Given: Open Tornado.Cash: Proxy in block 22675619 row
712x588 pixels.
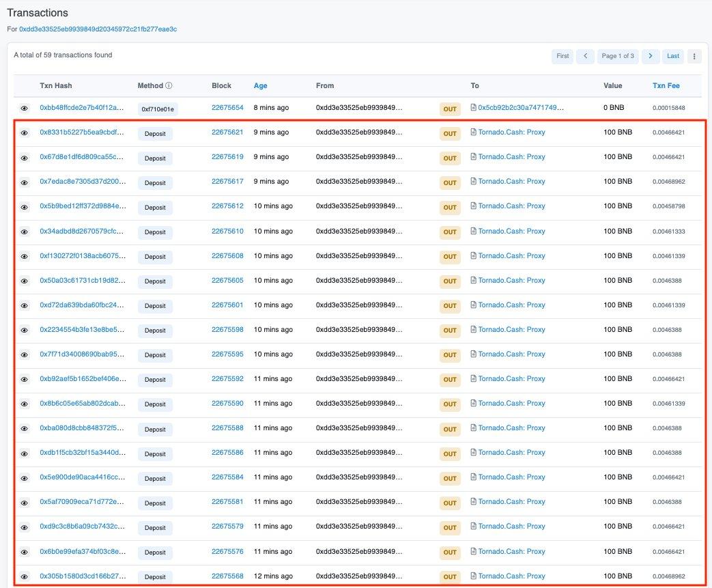Looking at the screenshot, I should [512, 157].
